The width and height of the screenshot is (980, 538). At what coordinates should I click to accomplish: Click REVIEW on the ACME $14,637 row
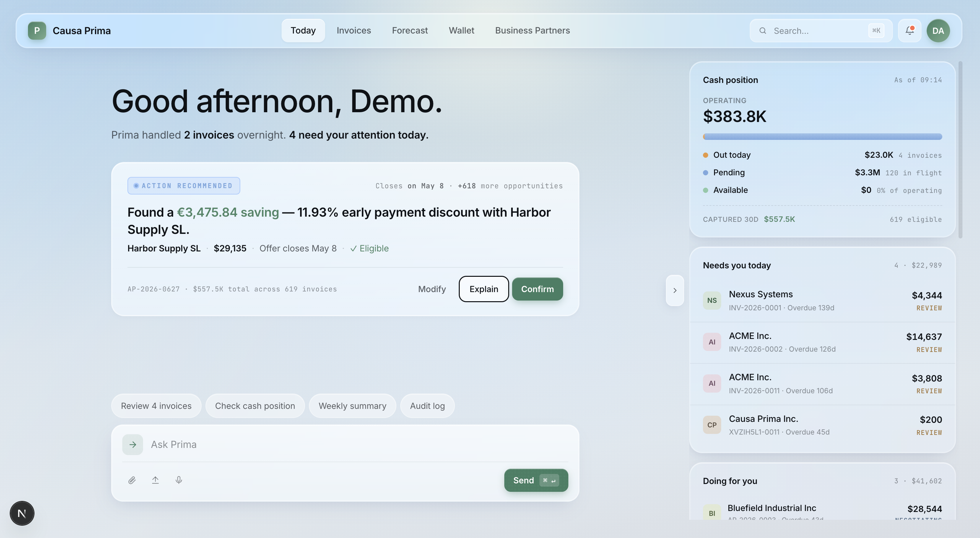(929, 350)
